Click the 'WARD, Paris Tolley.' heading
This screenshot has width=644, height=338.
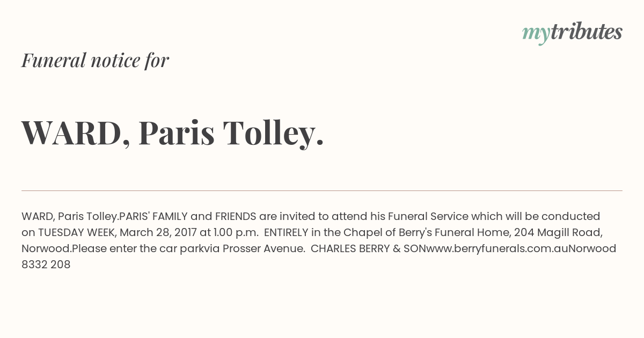(173, 133)
